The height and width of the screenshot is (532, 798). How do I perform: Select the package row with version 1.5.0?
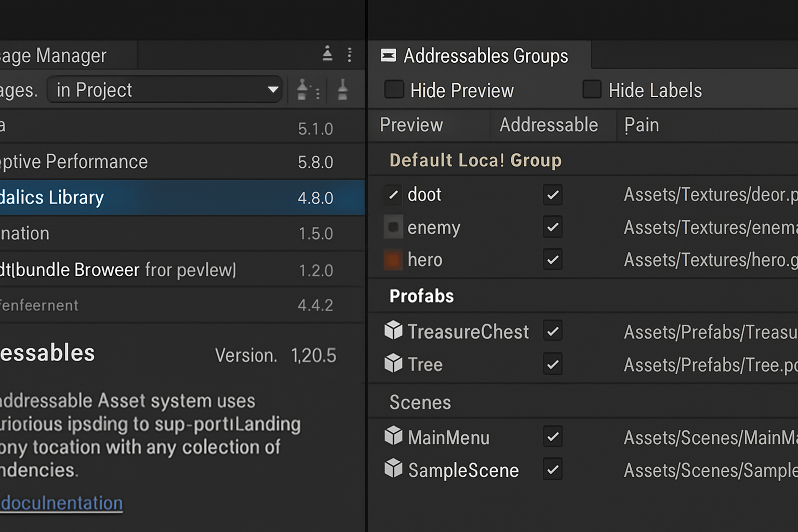point(182,233)
